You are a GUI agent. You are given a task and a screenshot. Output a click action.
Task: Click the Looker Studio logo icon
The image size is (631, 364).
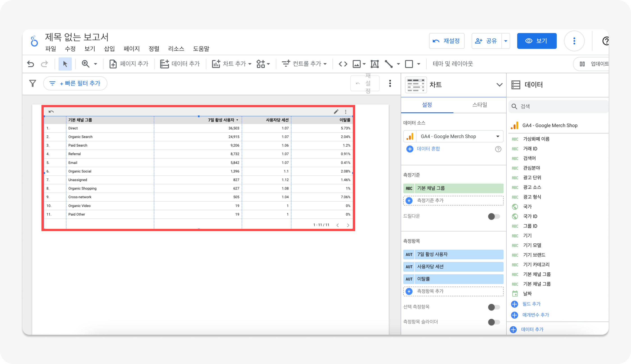point(34,41)
